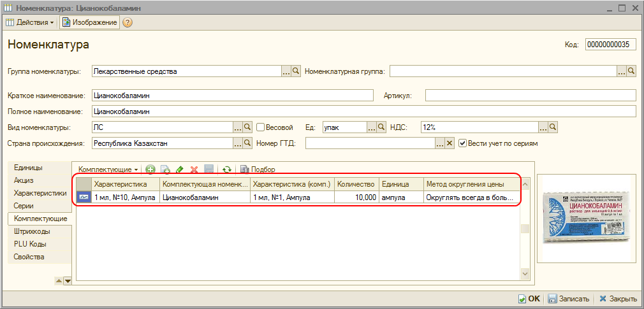Image resolution: width=644 pixels, height=309 pixels.
Task: Uncheck Вести учет по сериям checkbox
Action: tap(463, 143)
